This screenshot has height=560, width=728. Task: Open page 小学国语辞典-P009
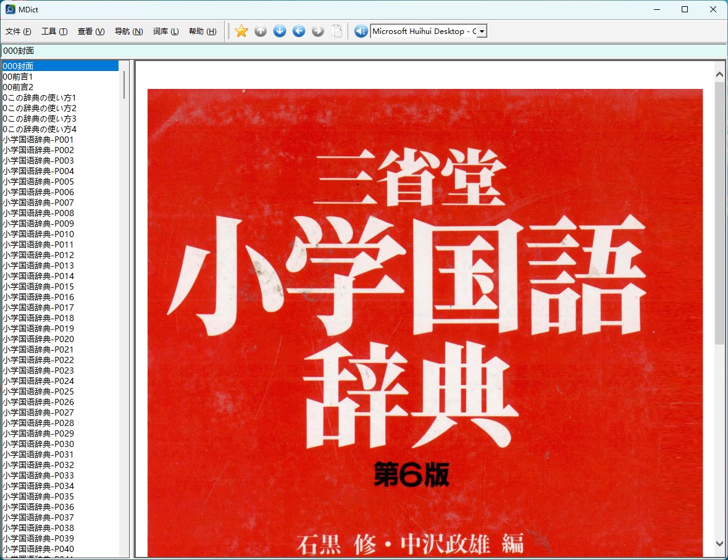[61, 224]
